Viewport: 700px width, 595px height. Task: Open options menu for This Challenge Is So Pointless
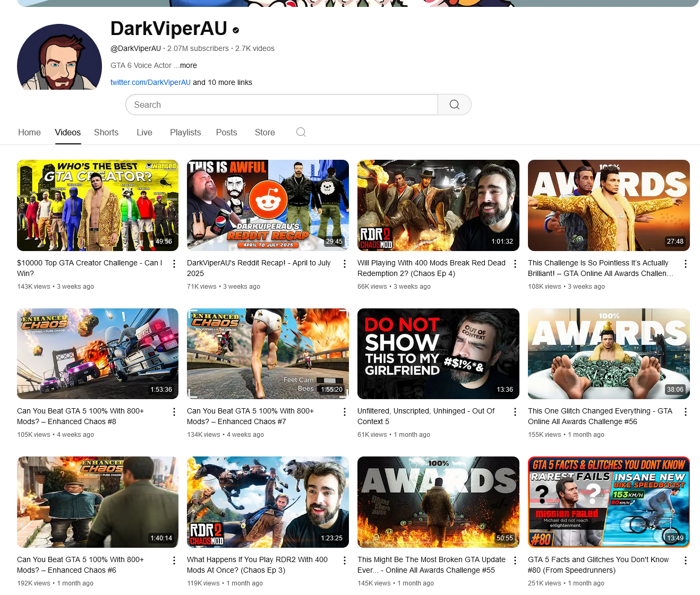click(686, 264)
